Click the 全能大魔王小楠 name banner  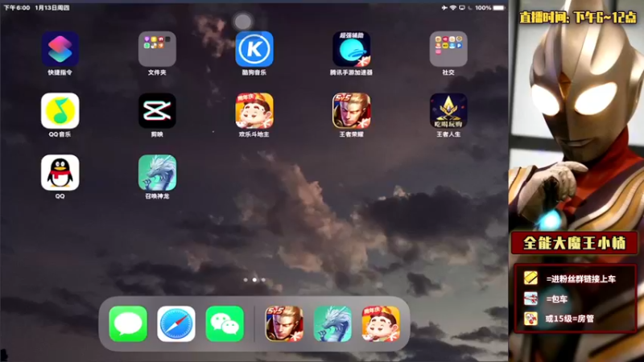[574, 243]
